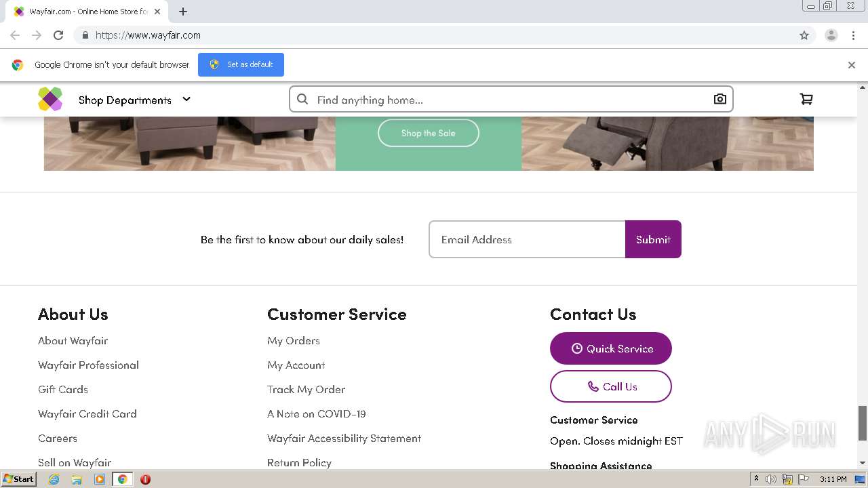Open Chrome three-dot menu
Image resolution: width=868 pixels, height=488 pixels.
click(854, 35)
